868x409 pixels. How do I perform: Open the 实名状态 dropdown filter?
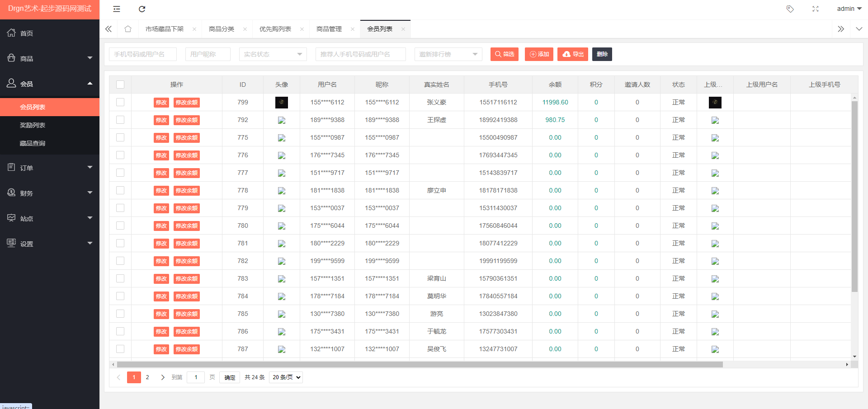[273, 54]
